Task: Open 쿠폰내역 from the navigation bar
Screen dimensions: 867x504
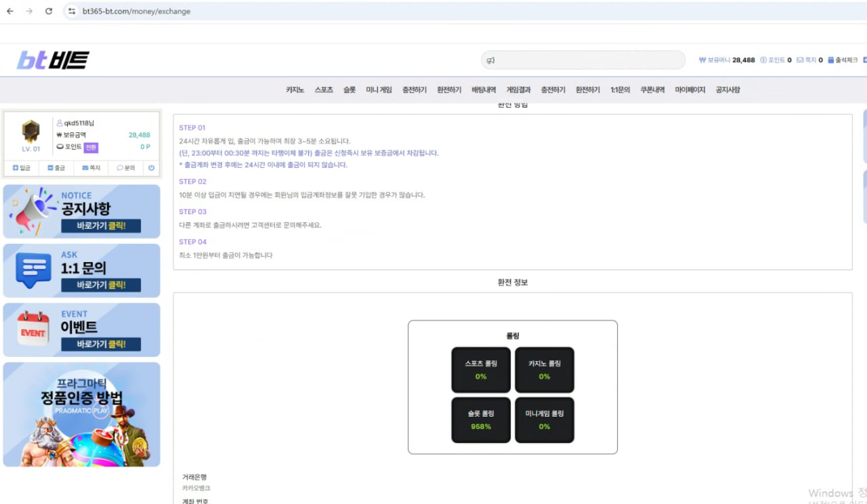Action: tap(652, 89)
